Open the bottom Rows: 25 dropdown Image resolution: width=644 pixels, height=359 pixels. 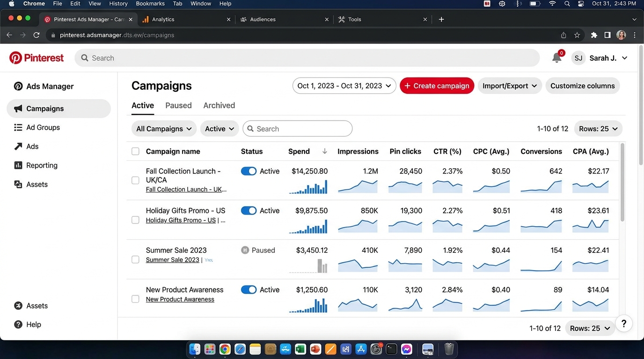(x=590, y=328)
